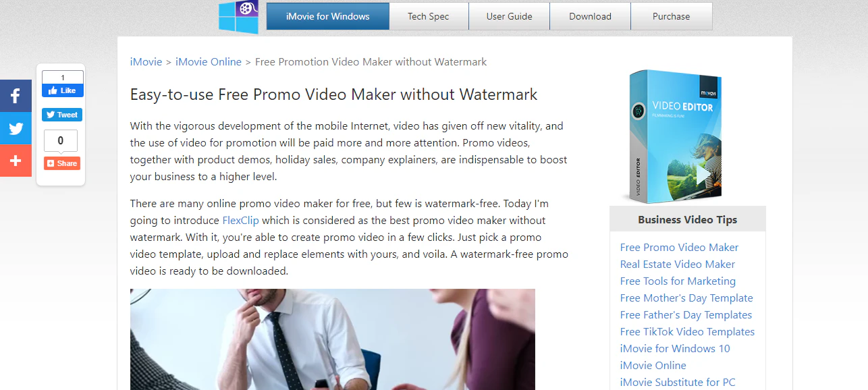Open the Free TikTok Video Templates link
This screenshot has height=390, width=868.
click(x=687, y=331)
